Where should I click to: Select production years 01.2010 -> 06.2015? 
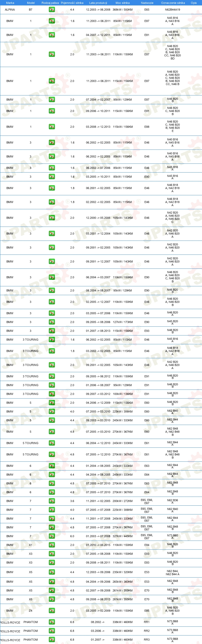[98, 545]
